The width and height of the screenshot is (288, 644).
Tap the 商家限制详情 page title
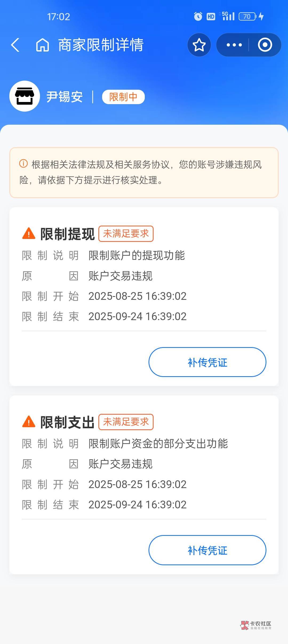click(x=101, y=45)
